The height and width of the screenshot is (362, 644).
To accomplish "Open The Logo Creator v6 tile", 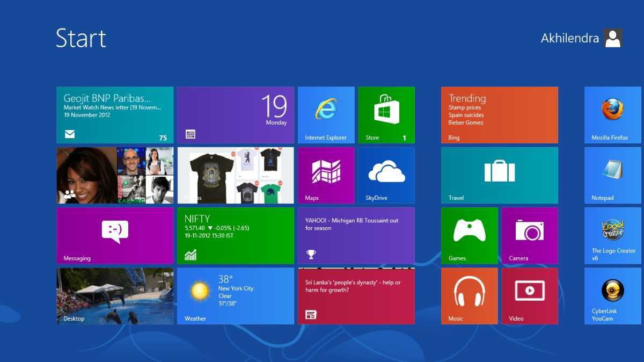I will [612, 235].
